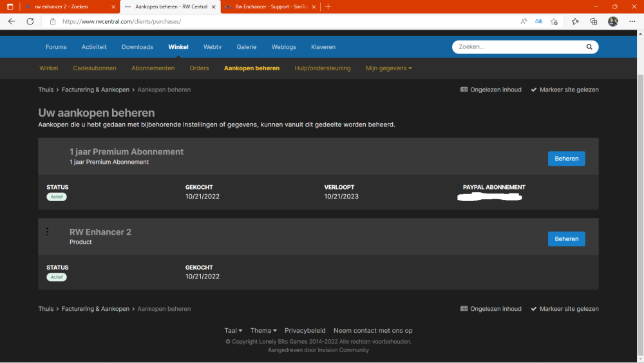Expand the Thema dropdown in footer
This screenshot has width=644, height=363.
point(263,331)
